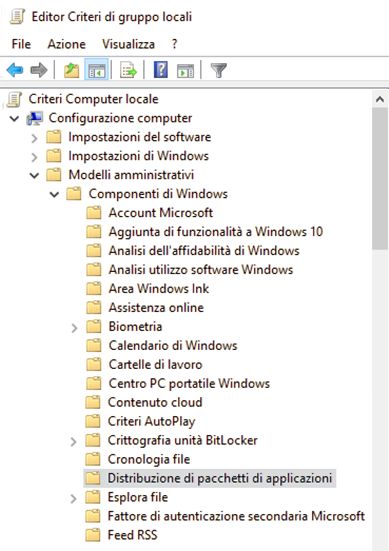Toggle the Action pane icon
This screenshot has width=389, height=551.
(x=185, y=70)
